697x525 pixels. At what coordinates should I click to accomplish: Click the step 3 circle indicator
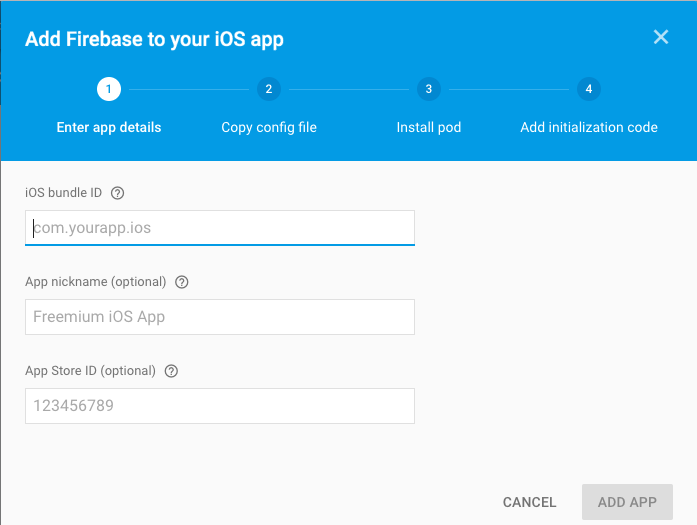coord(428,89)
